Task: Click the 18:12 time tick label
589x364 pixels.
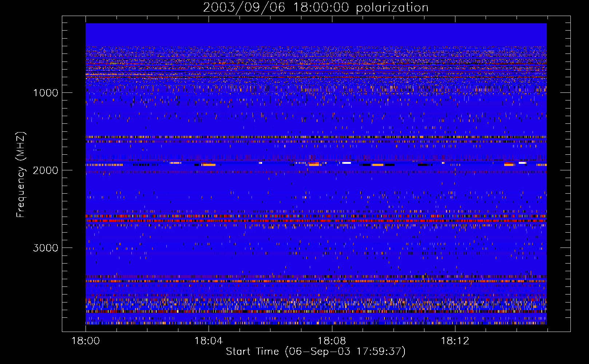Action: click(455, 341)
